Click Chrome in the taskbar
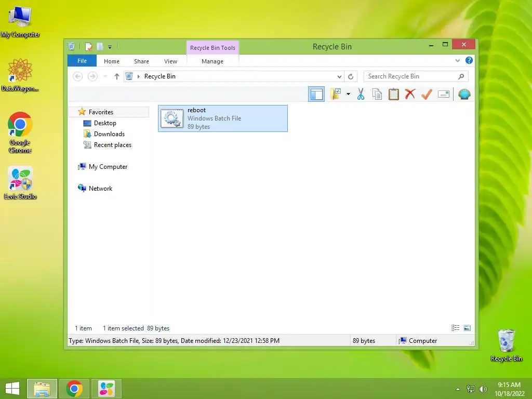This screenshot has width=532, height=399. pyautogui.click(x=74, y=389)
